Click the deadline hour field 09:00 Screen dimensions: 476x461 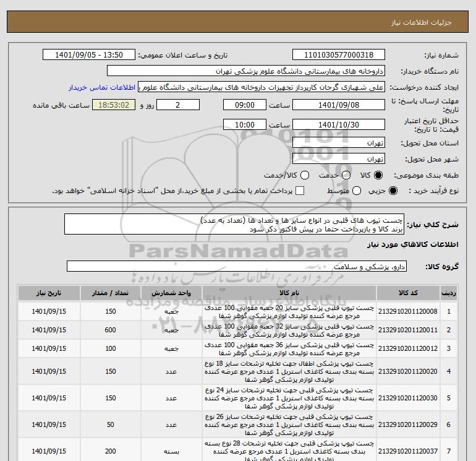[x=245, y=105]
